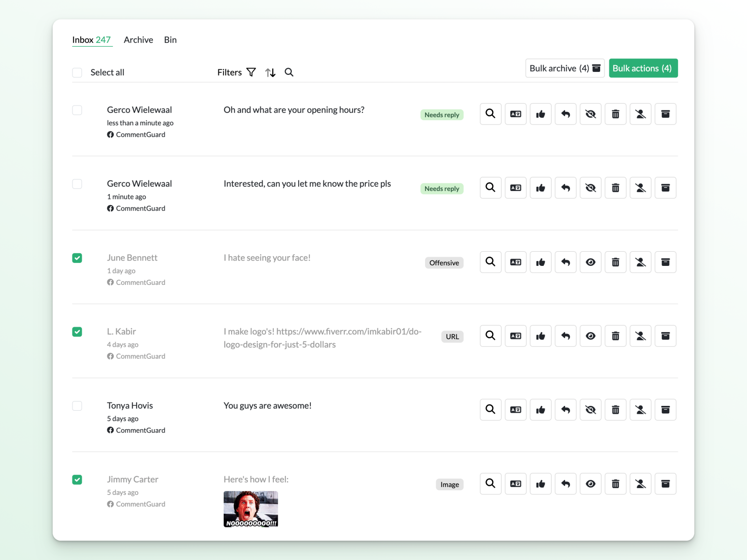The height and width of the screenshot is (560, 747).
Task: Unhide June Bennett's hidden comment
Action: pyautogui.click(x=590, y=262)
